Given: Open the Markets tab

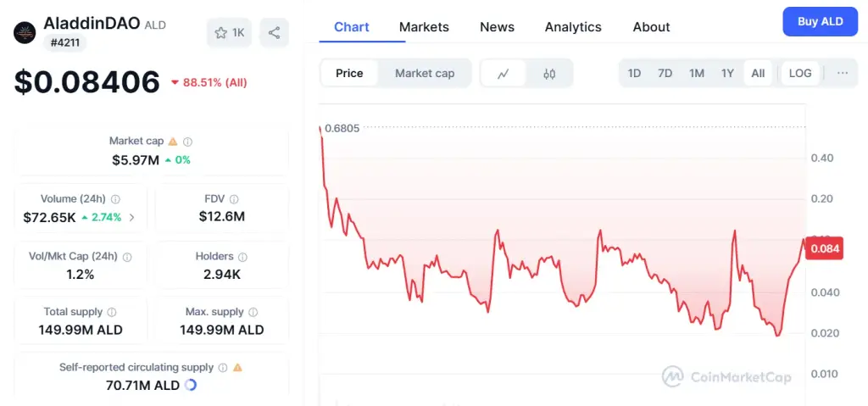Looking at the screenshot, I should 424,26.
